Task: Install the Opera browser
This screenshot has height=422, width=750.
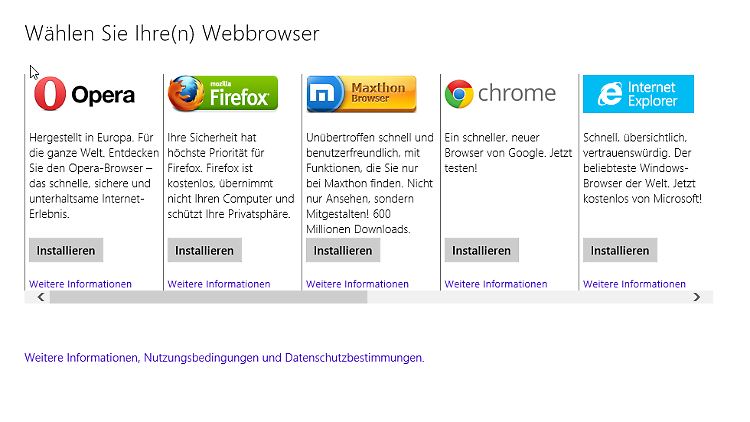Action: [66, 250]
